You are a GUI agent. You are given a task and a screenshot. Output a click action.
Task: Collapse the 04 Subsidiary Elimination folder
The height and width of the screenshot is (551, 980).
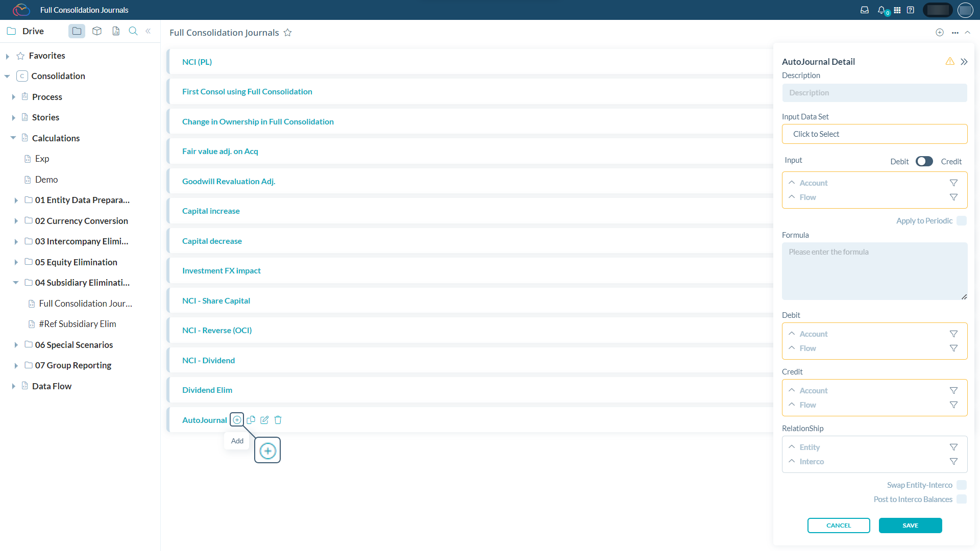[x=16, y=283]
